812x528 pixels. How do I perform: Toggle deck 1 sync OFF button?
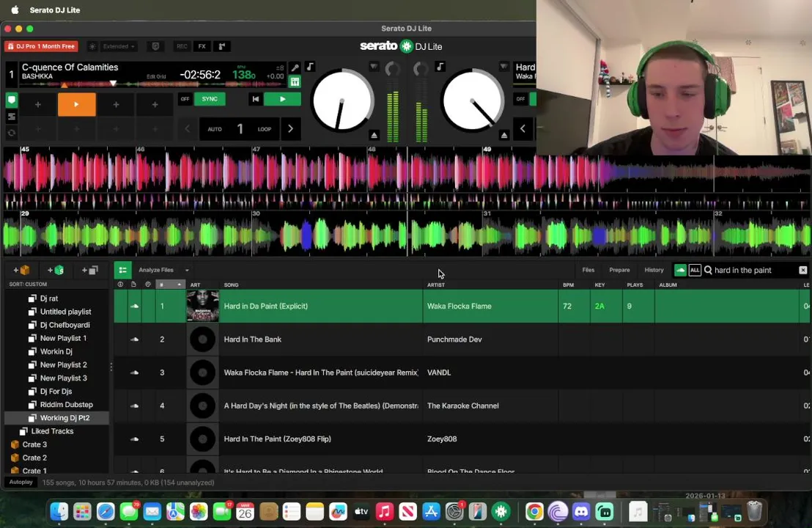(x=185, y=98)
